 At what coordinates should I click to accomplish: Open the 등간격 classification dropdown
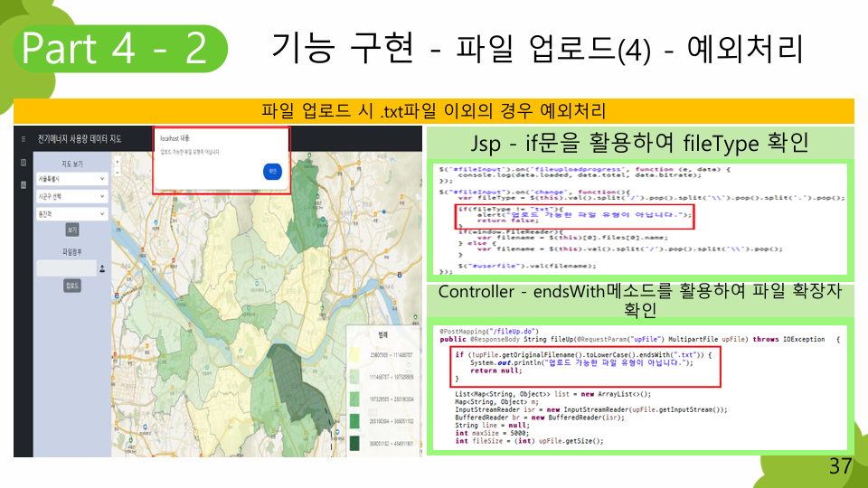click(x=71, y=213)
